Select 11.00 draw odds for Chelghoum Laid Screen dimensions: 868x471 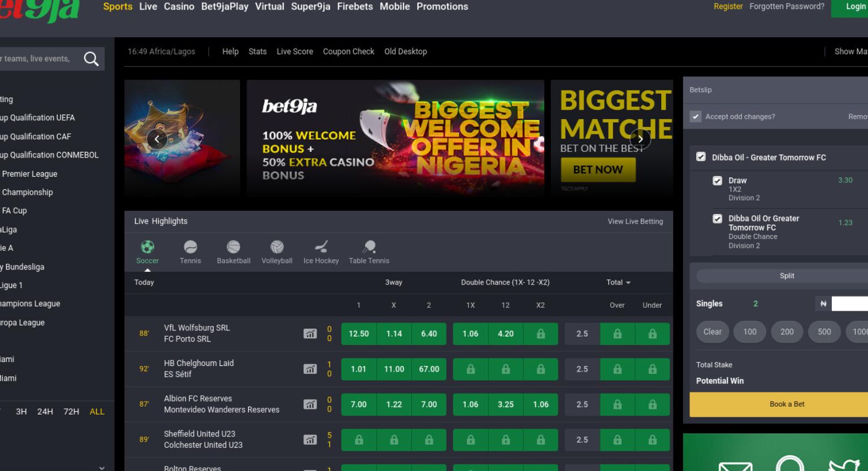pos(394,369)
